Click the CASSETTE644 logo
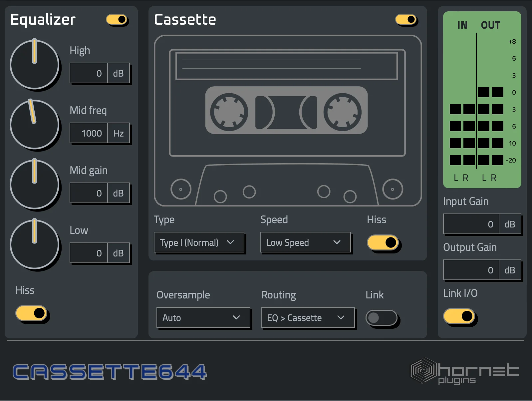 [110, 372]
